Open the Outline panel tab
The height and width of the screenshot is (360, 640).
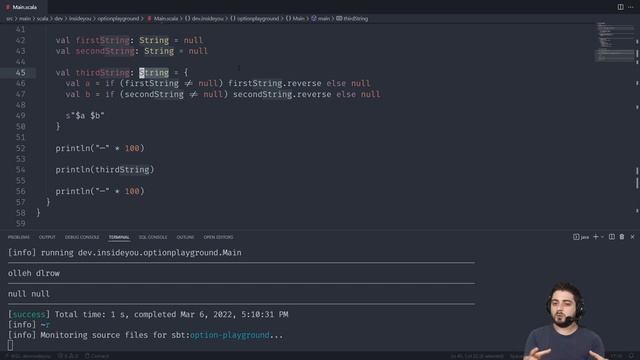click(x=185, y=237)
